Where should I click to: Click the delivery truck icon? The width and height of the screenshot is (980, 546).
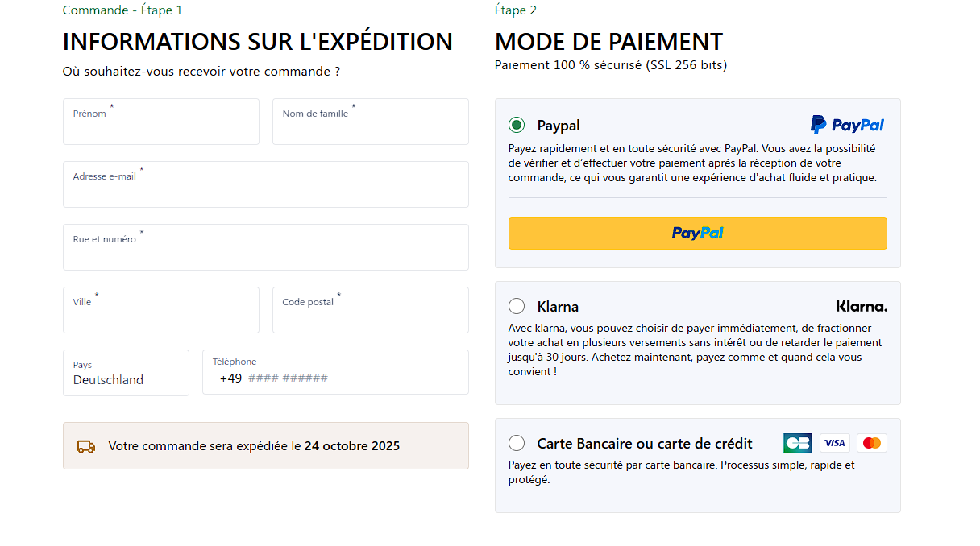coord(86,446)
